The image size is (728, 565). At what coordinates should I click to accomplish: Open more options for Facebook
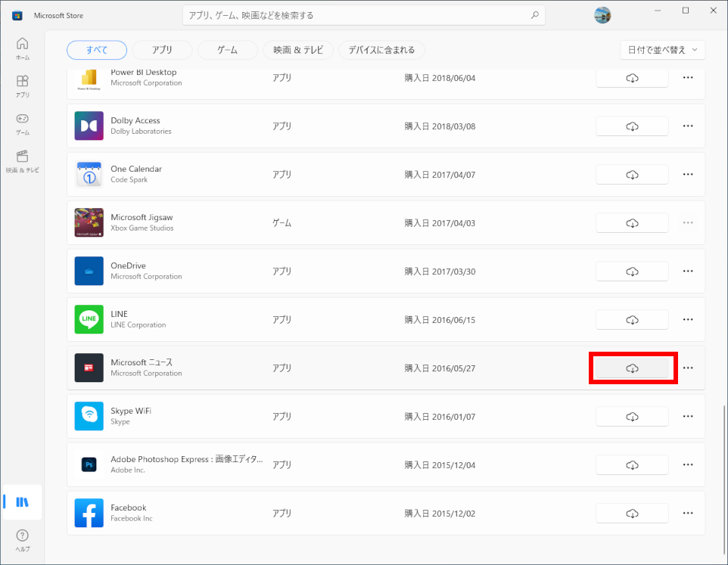tap(688, 513)
